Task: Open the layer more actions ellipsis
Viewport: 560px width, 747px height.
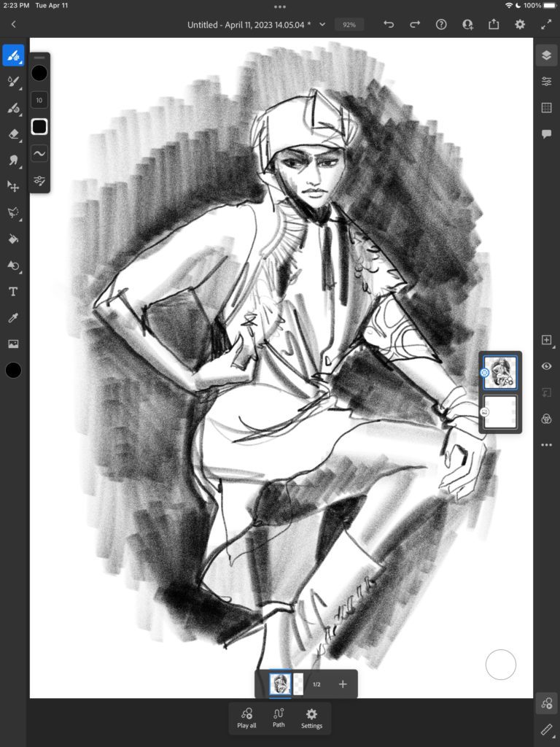Action: (x=546, y=444)
